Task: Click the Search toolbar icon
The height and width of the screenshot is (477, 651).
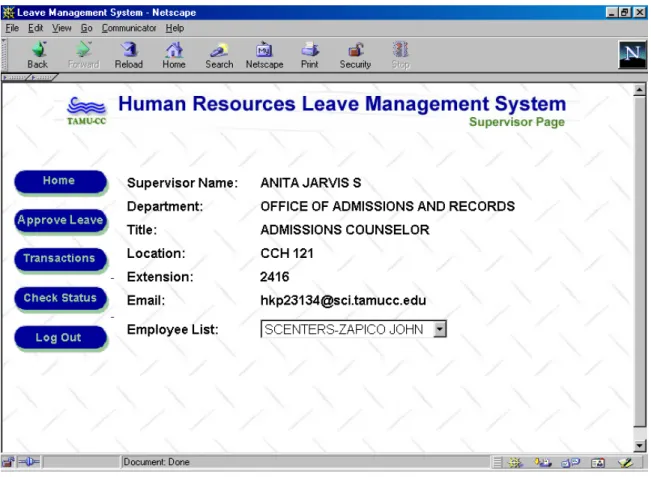Action: pyautogui.click(x=219, y=55)
